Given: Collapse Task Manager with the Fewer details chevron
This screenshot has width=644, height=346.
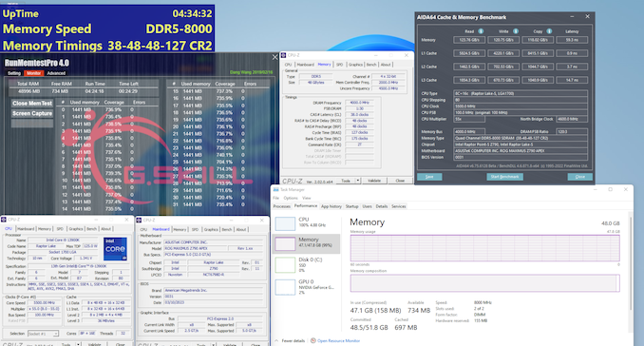Looking at the screenshot, I should 276,340.
